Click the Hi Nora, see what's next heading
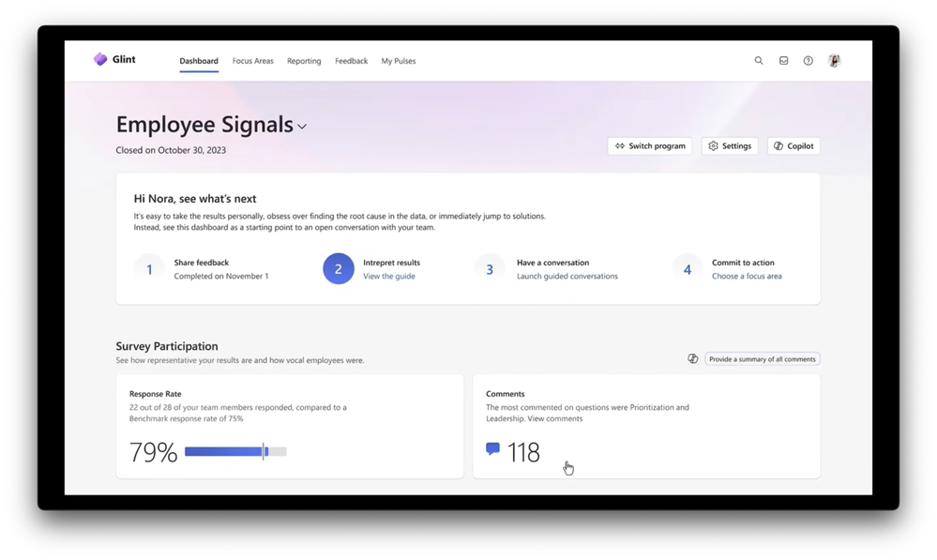This screenshot has height=560, width=937. 195,199
